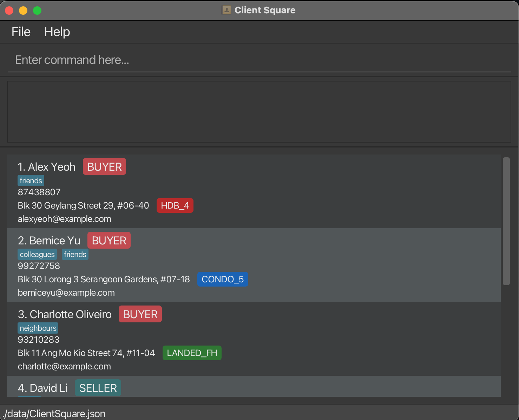This screenshot has width=519, height=420.
Task: Click Bernice Yu's BUYER badge
Action: coord(109,241)
